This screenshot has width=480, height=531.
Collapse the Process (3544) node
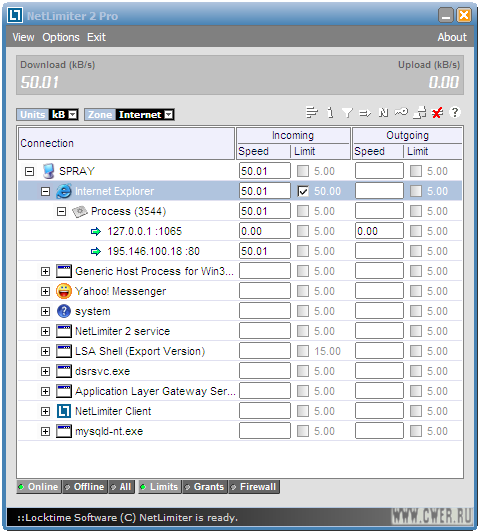tap(61, 212)
